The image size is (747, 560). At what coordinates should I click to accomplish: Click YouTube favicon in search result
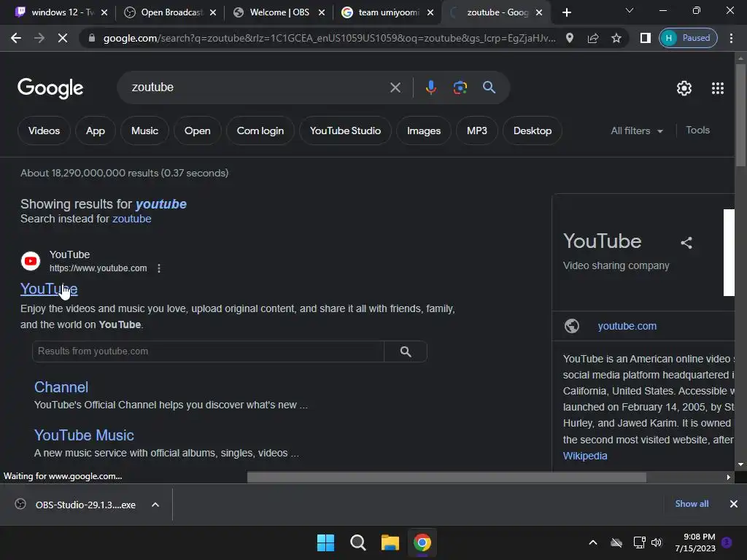(31, 261)
